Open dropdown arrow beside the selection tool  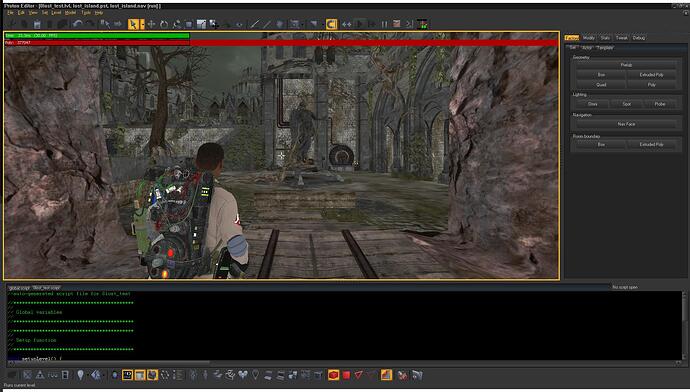[x=142, y=24]
